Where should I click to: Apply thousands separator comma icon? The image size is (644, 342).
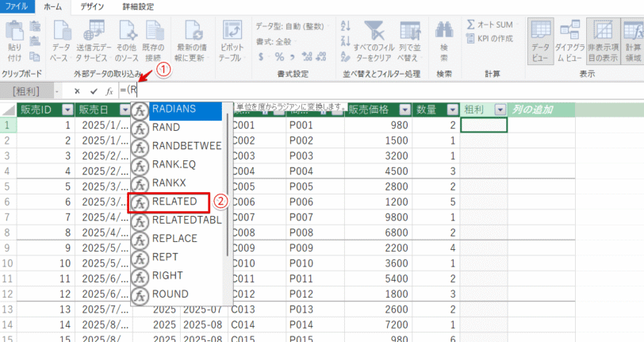click(x=293, y=56)
